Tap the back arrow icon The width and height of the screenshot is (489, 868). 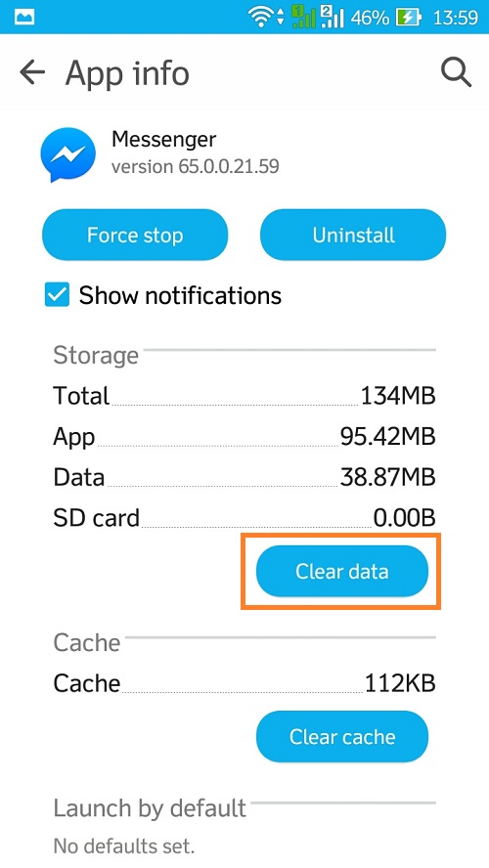(32, 72)
